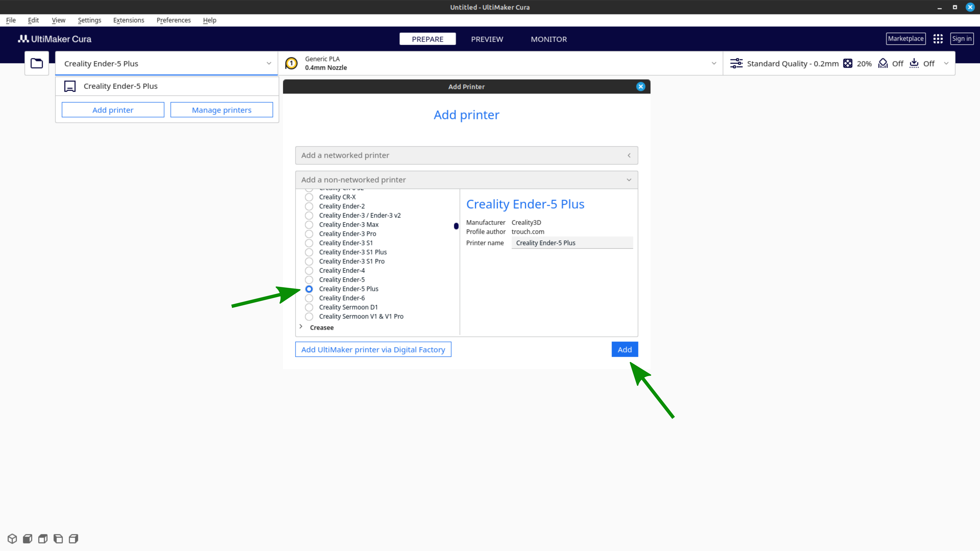The image size is (980, 551).
Task: Select Creality Ender-3 S1 radio button
Action: pyautogui.click(x=309, y=243)
